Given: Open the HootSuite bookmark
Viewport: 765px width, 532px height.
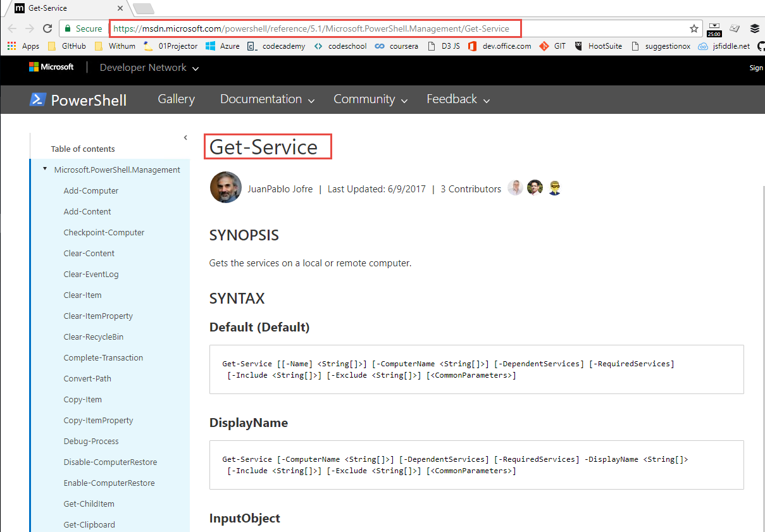Looking at the screenshot, I should pyautogui.click(x=598, y=46).
